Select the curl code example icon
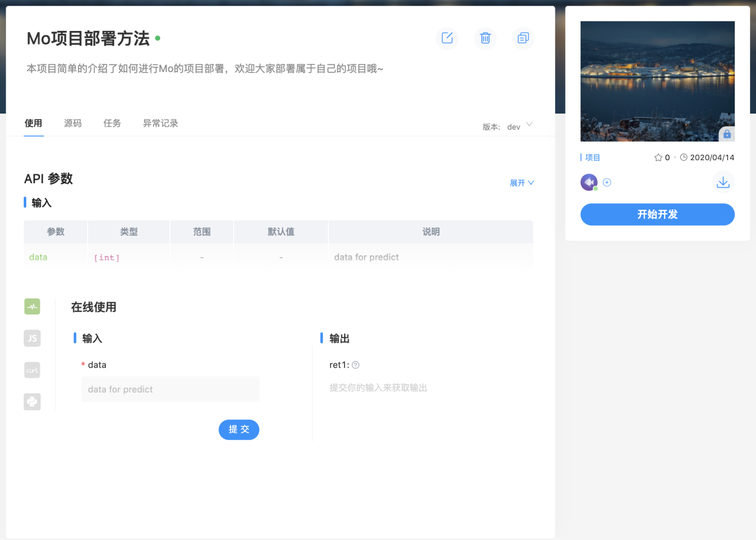756x540 pixels. pos(32,370)
